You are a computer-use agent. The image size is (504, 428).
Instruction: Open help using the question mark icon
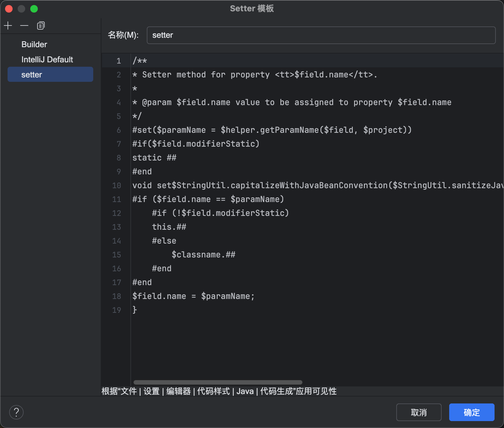(x=16, y=412)
